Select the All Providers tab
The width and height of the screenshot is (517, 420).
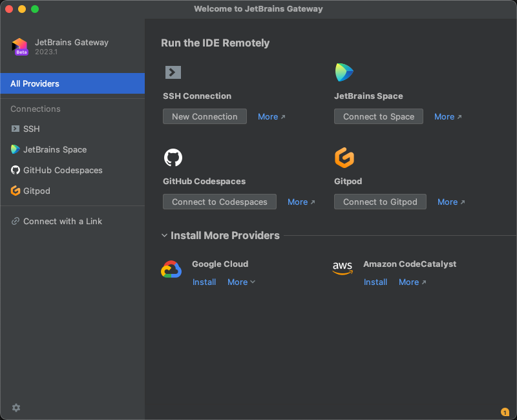point(72,83)
